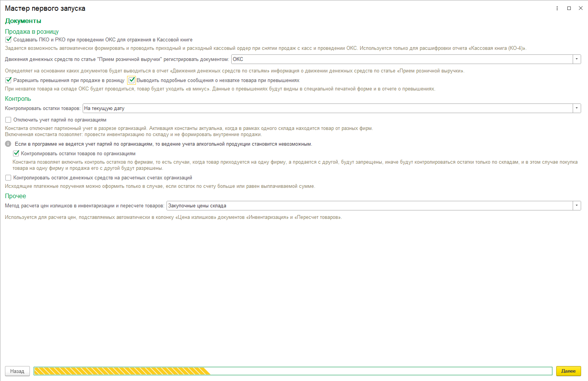Click the yellow Далее button
The height and width of the screenshot is (381, 588).
click(x=568, y=371)
